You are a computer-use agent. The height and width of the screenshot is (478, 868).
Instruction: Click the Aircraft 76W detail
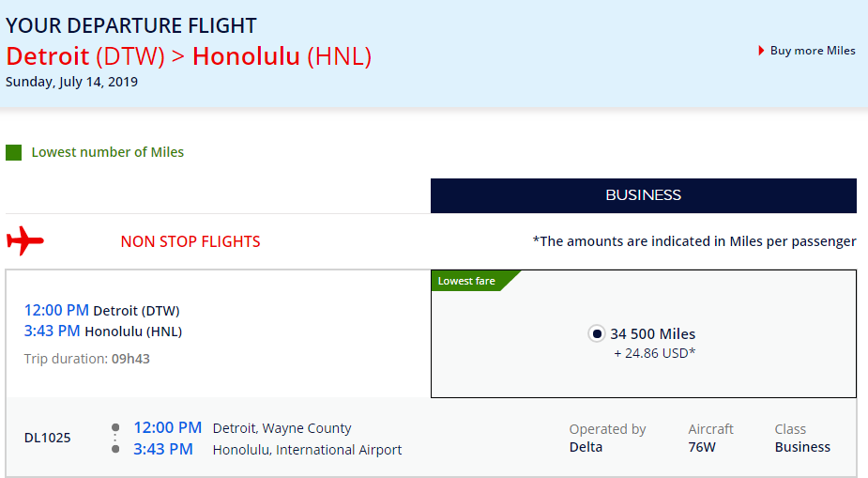coord(710,438)
